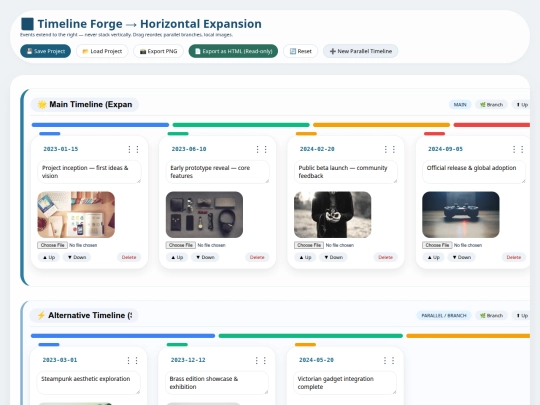The image size is (540, 405).
Task: Open the black-and-white camera photo thumbnail
Action: click(333, 215)
